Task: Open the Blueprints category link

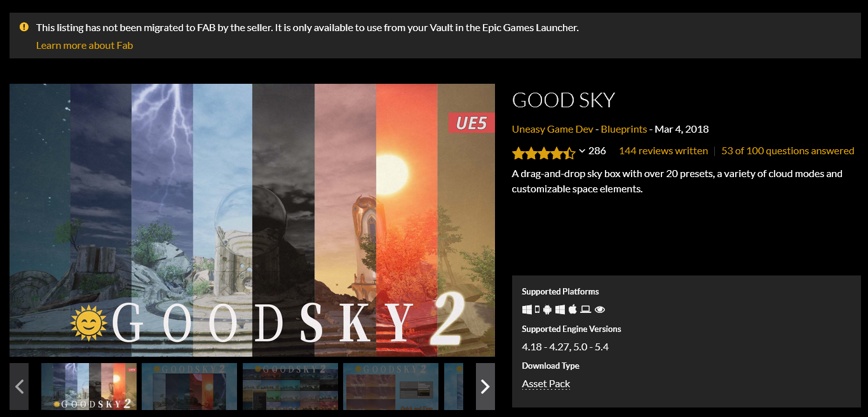Action: coord(624,129)
